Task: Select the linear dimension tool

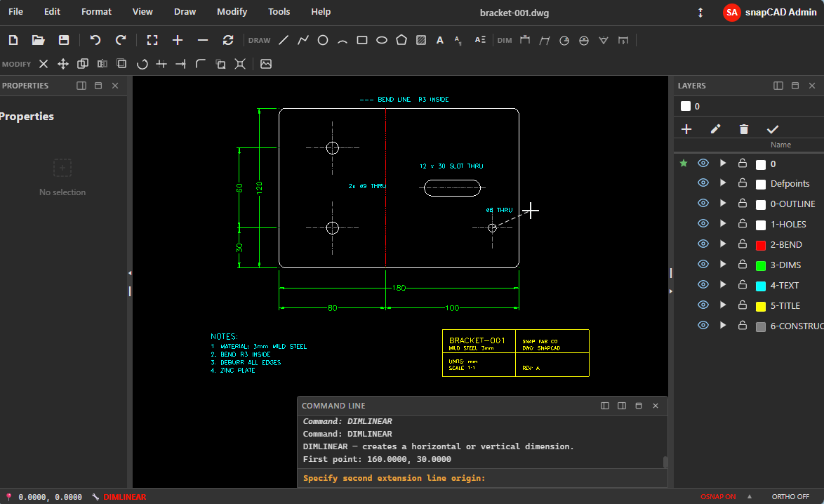Action: point(525,40)
